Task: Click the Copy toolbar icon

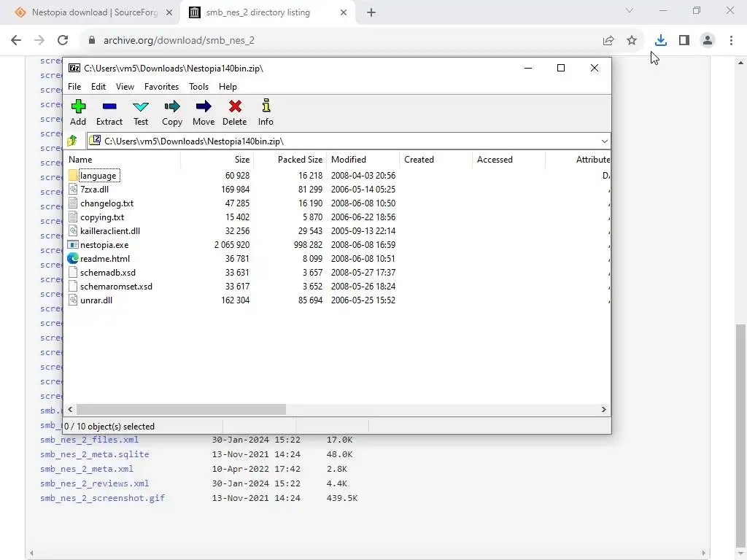Action: [x=172, y=106]
